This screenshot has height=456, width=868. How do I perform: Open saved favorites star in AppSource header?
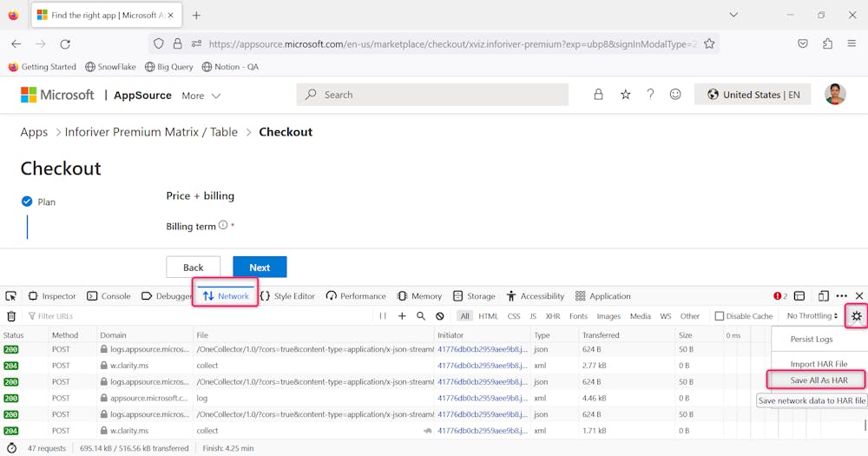pos(626,95)
